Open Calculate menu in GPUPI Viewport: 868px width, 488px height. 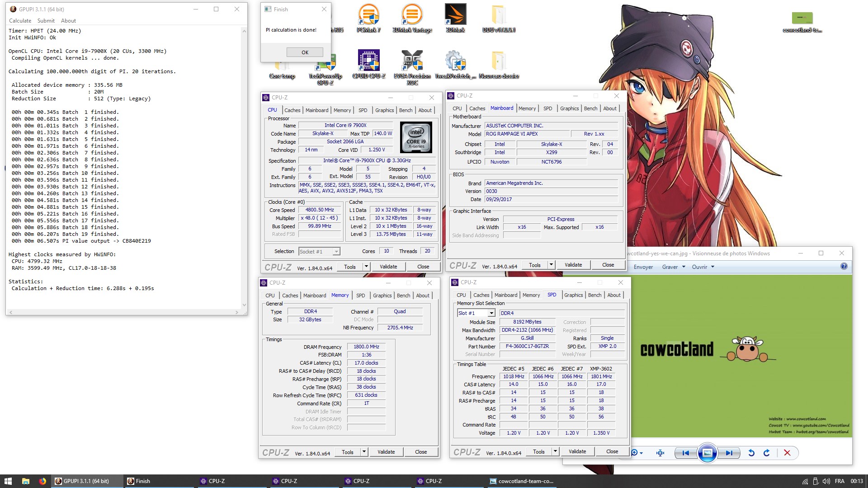click(x=20, y=21)
